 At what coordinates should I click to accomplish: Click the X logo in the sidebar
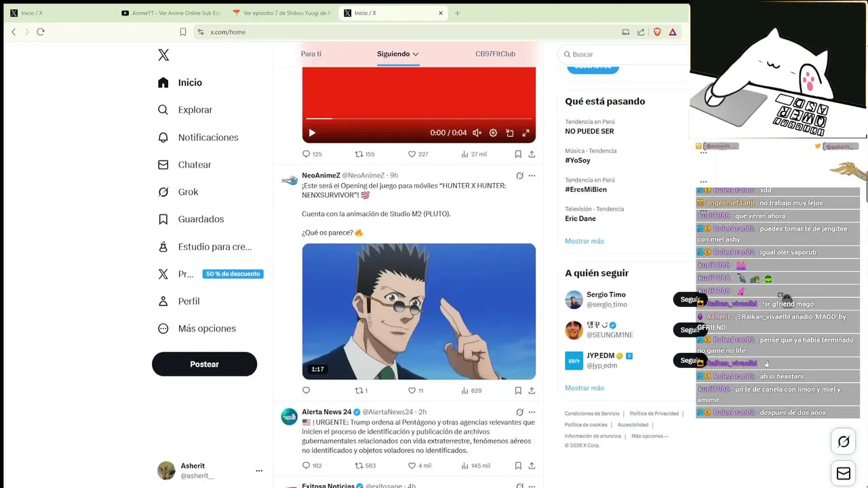163,55
